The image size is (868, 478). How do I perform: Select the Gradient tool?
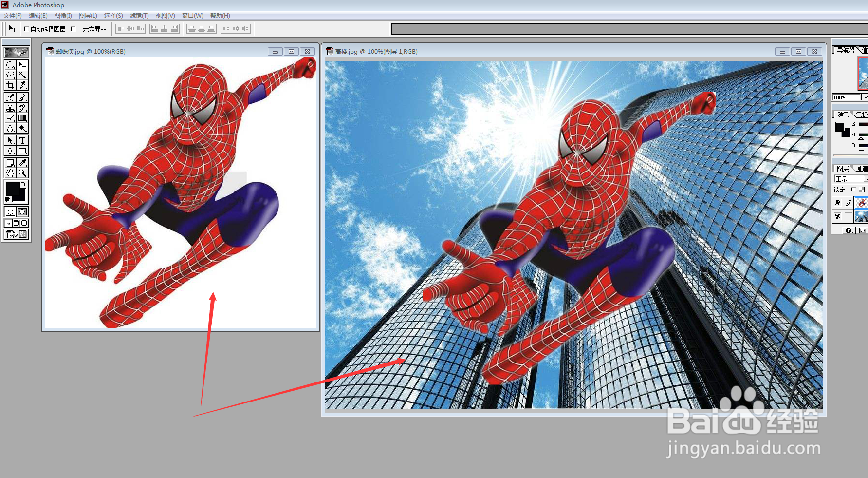pyautogui.click(x=22, y=118)
